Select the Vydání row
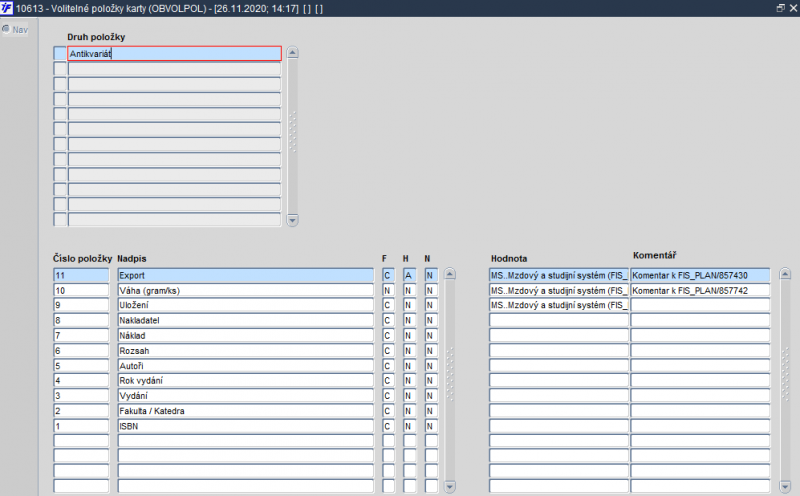800x496 pixels. click(x=245, y=395)
